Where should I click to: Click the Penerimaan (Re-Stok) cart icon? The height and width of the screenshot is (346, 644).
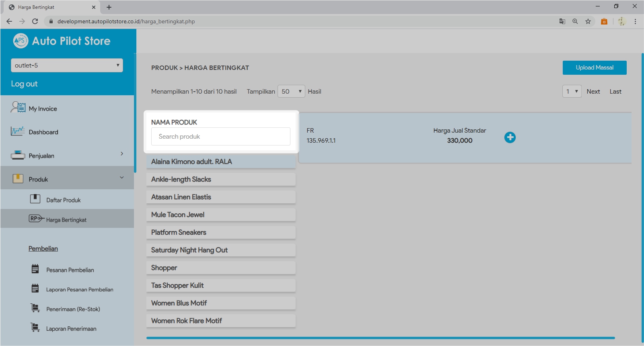coord(35,308)
